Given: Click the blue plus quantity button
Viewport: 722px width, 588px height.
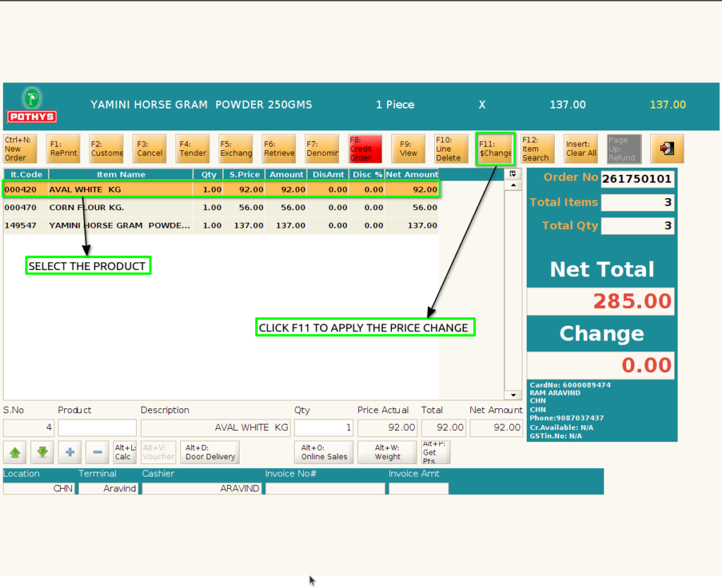Looking at the screenshot, I should pos(70,453).
